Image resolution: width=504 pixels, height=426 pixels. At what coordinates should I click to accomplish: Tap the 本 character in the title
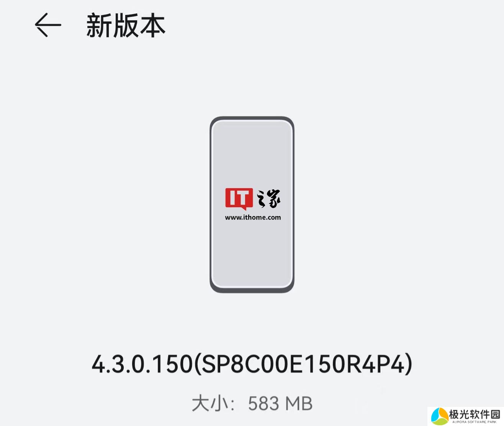153,26
